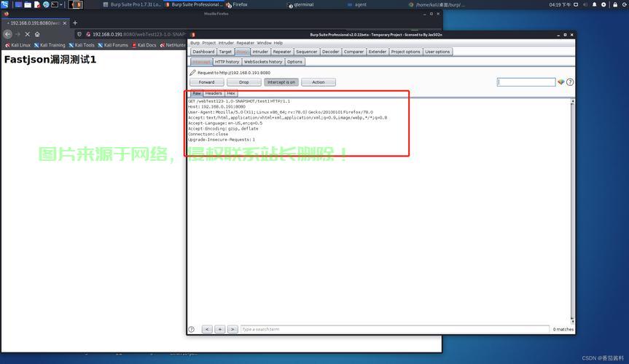
Task: Open the Kali Training bookmark
Action: (50, 45)
